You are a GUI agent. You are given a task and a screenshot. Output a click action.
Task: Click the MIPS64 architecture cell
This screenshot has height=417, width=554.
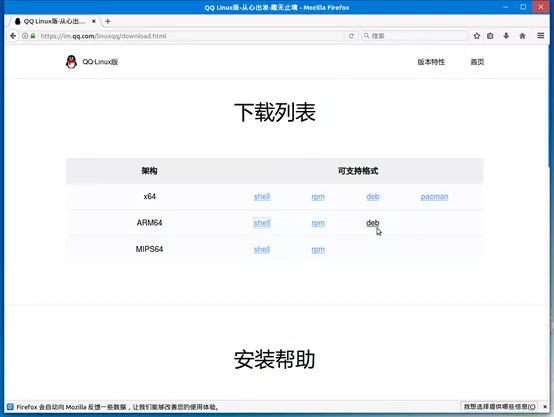click(149, 249)
